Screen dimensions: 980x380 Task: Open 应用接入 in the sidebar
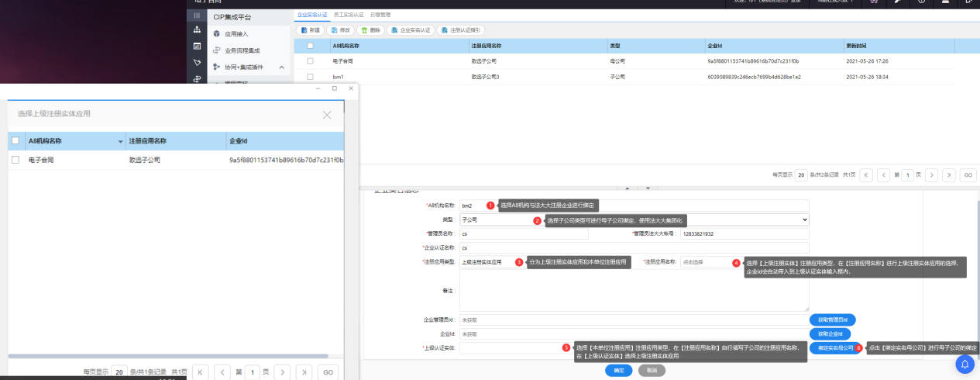coord(236,34)
